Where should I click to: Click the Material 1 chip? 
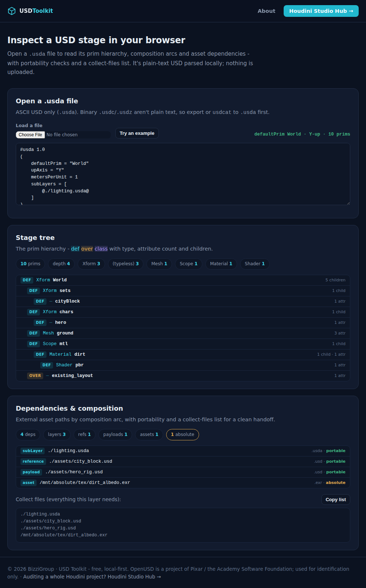(x=221, y=264)
